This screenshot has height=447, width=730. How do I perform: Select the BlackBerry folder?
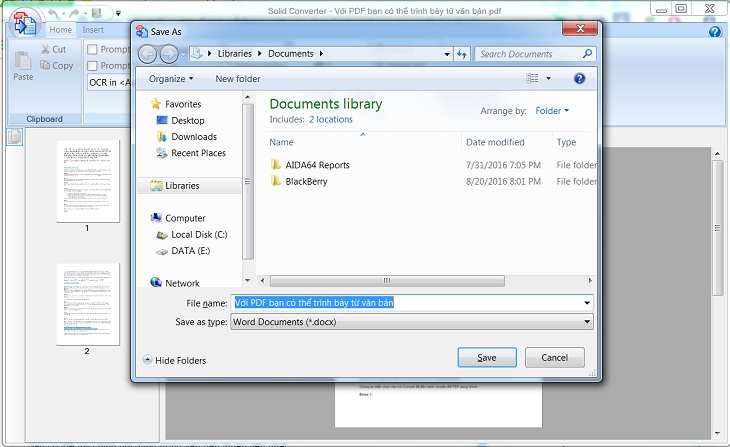(299, 181)
